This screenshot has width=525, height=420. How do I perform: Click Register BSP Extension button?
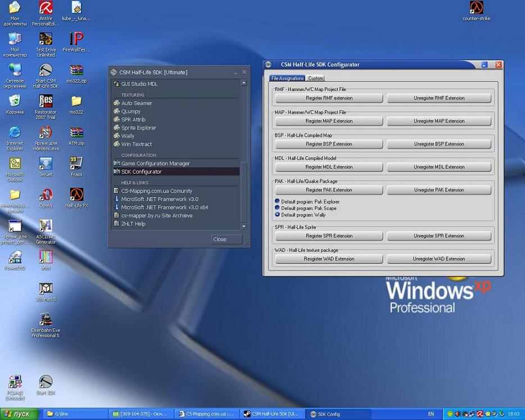pyautogui.click(x=329, y=144)
